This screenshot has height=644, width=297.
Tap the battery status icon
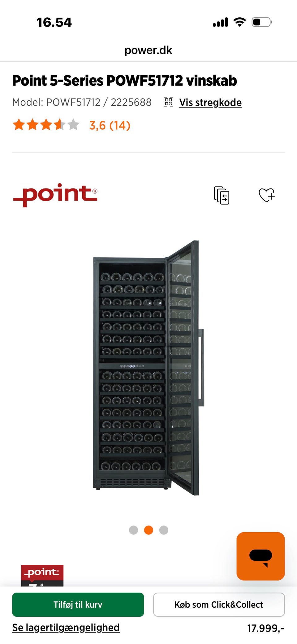(262, 22)
